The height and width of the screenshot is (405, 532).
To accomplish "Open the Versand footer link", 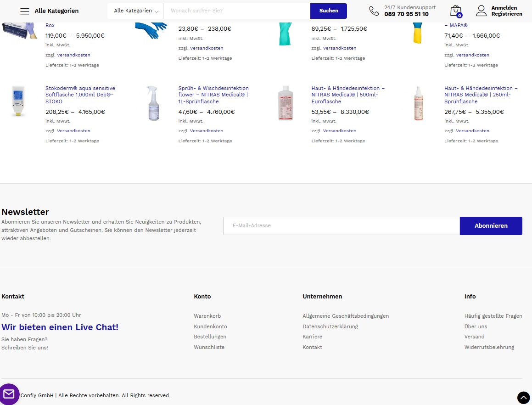I will (x=474, y=337).
